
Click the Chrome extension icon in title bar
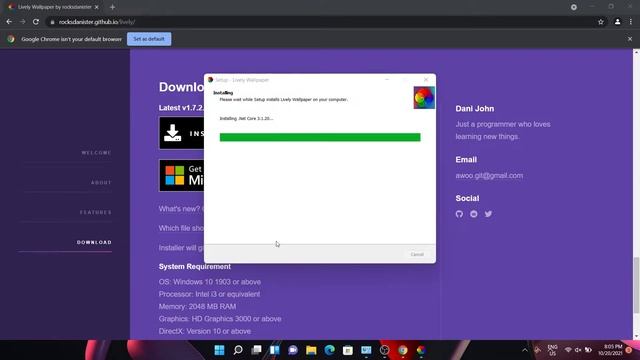click(573, 7)
